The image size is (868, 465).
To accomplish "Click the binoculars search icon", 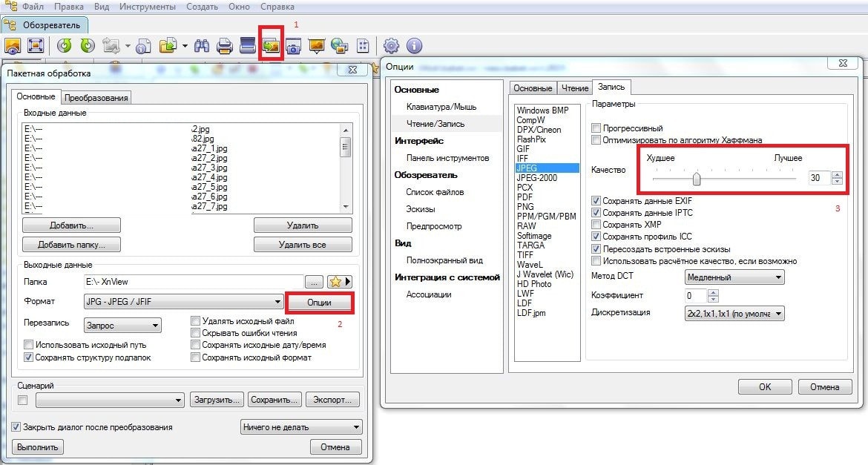I will pyautogui.click(x=202, y=46).
